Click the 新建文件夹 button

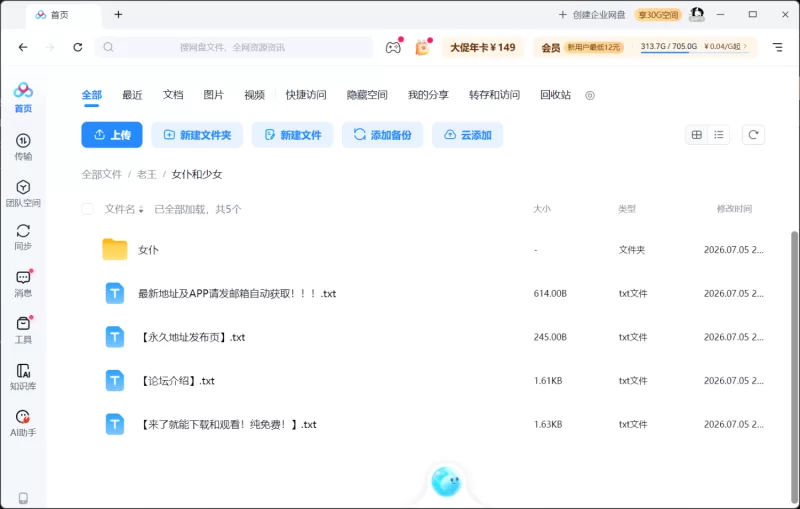(x=197, y=135)
